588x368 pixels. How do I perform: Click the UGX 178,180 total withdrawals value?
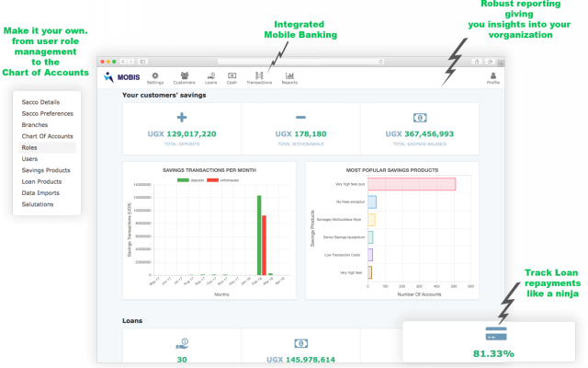point(300,134)
